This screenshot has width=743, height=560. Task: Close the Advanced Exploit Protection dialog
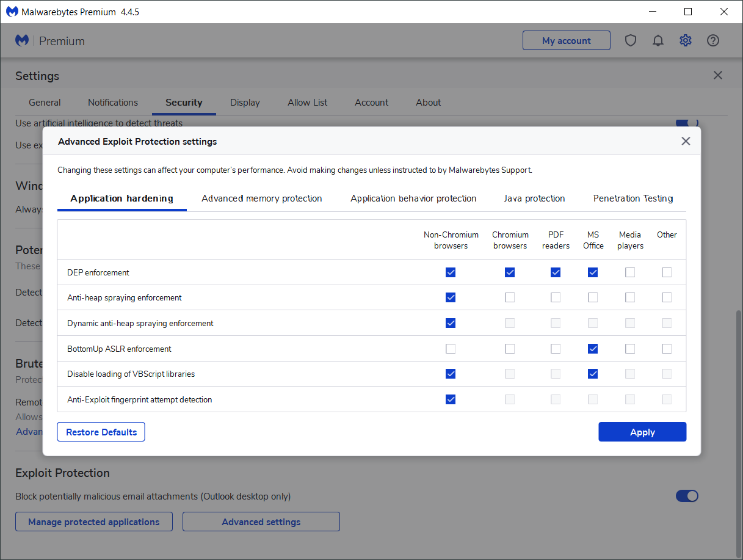pos(686,141)
